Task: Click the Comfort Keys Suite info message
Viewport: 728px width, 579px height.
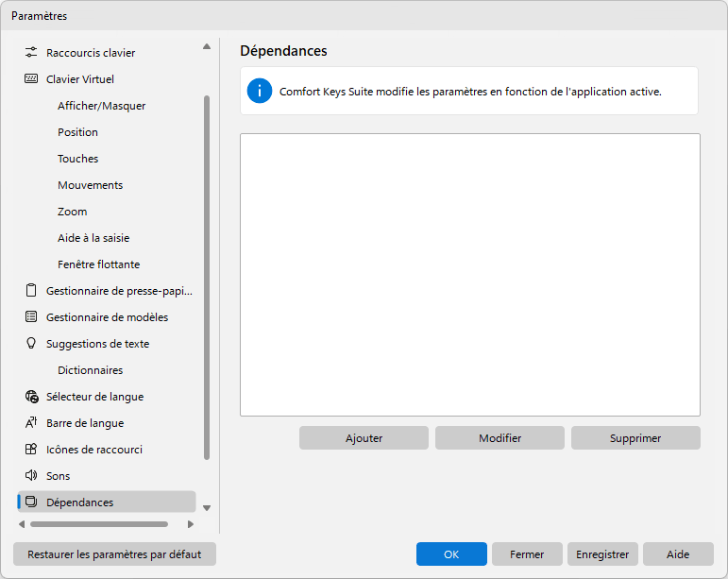Action: [x=470, y=92]
